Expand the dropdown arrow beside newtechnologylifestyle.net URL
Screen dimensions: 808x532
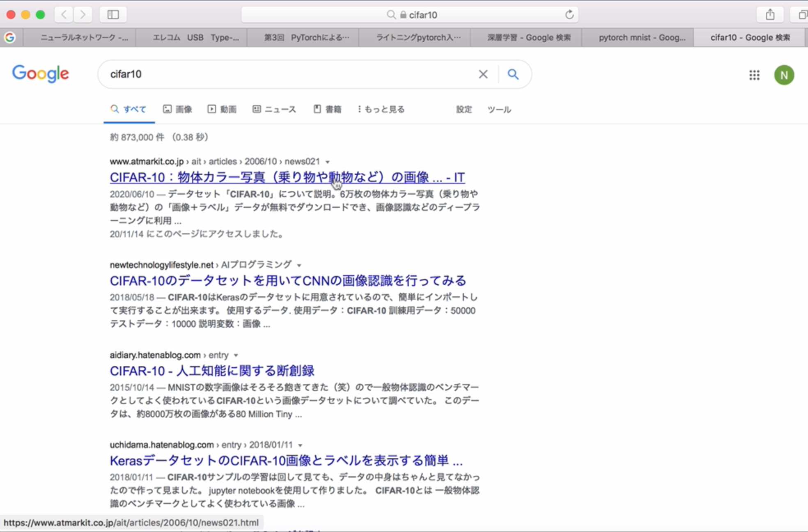coord(299,266)
